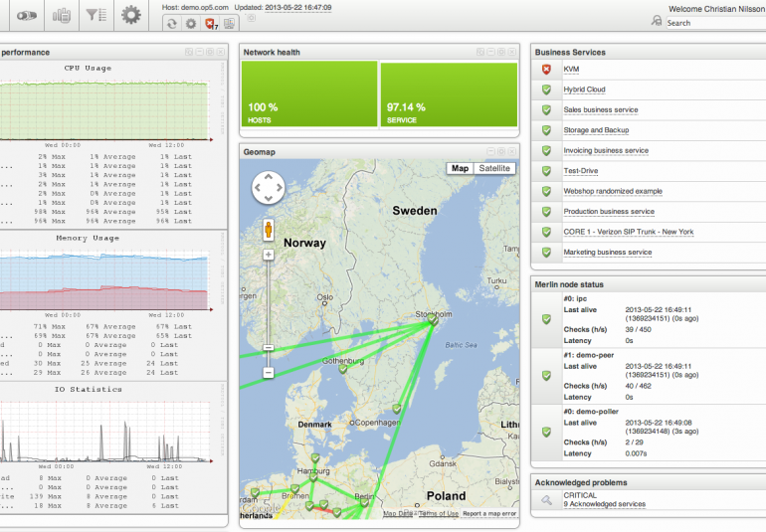Image resolution: width=766 pixels, height=532 pixels.
Task: Click the refresh icon below host name
Action: pos(172,23)
